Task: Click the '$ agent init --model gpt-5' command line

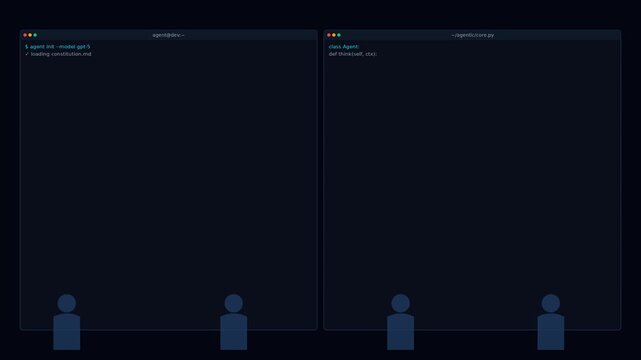Action: [x=58, y=47]
